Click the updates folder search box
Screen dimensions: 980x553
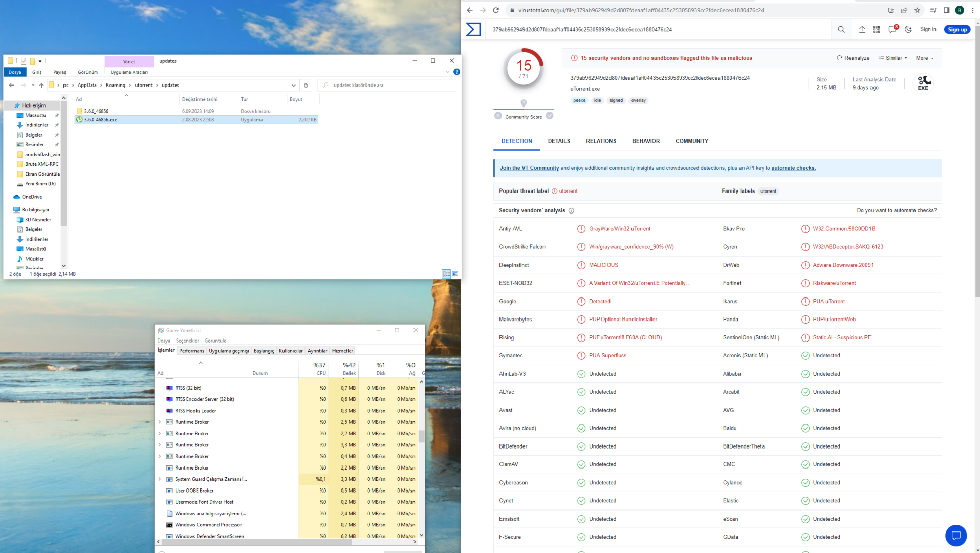387,85
